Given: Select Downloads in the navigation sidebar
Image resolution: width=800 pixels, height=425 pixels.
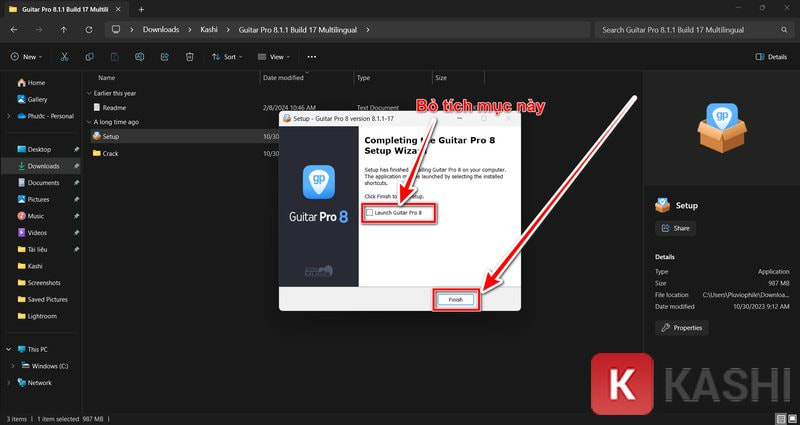Looking at the screenshot, I should click(x=43, y=166).
